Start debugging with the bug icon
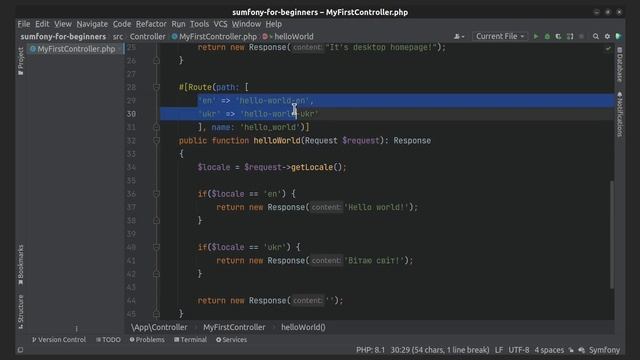Viewport: 640px width, 360px height. pyautogui.click(x=547, y=36)
